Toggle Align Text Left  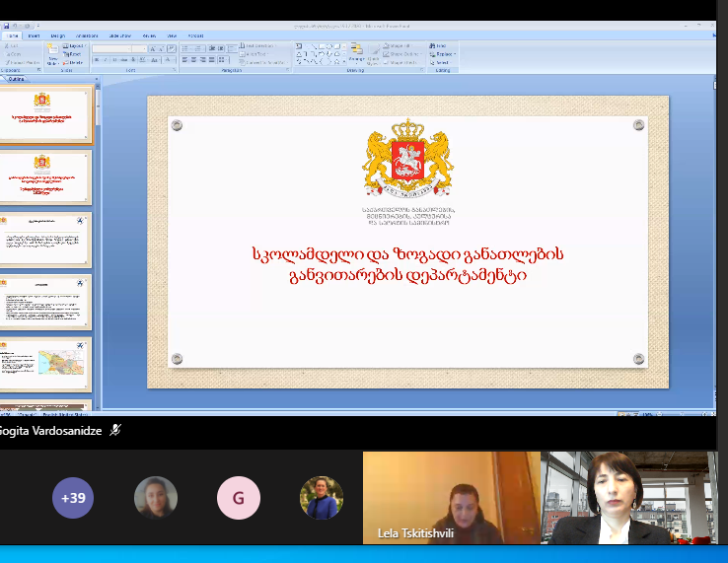click(184, 60)
